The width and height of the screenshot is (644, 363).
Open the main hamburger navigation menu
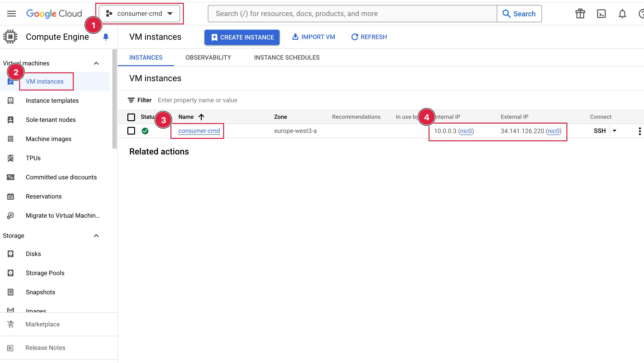tap(11, 13)
